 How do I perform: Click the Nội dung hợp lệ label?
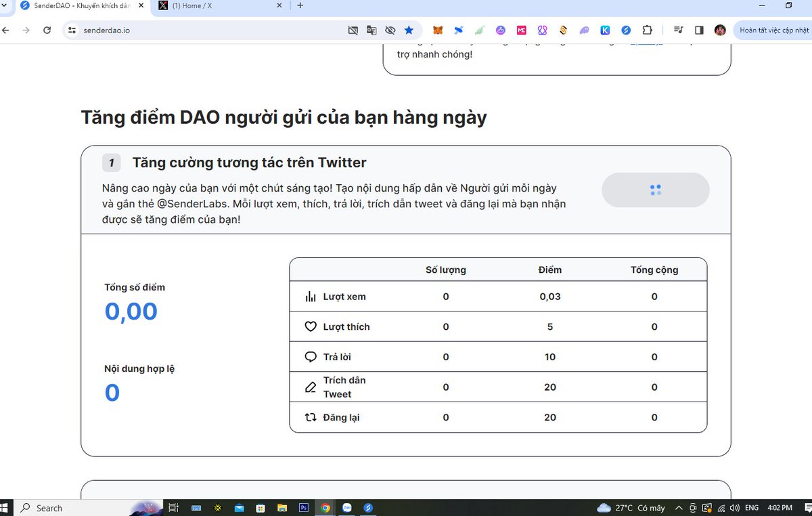pyautogui.click(x=139, y=369)
